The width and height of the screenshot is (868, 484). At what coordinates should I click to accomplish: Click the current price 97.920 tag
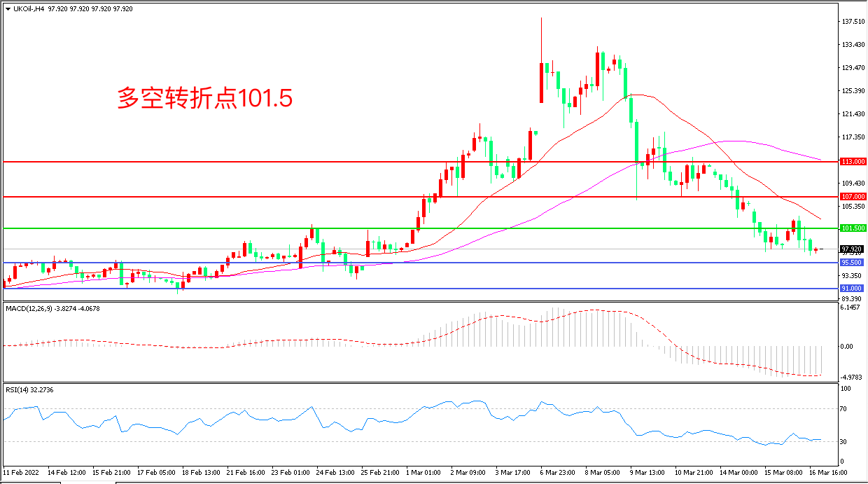[851, 249]
